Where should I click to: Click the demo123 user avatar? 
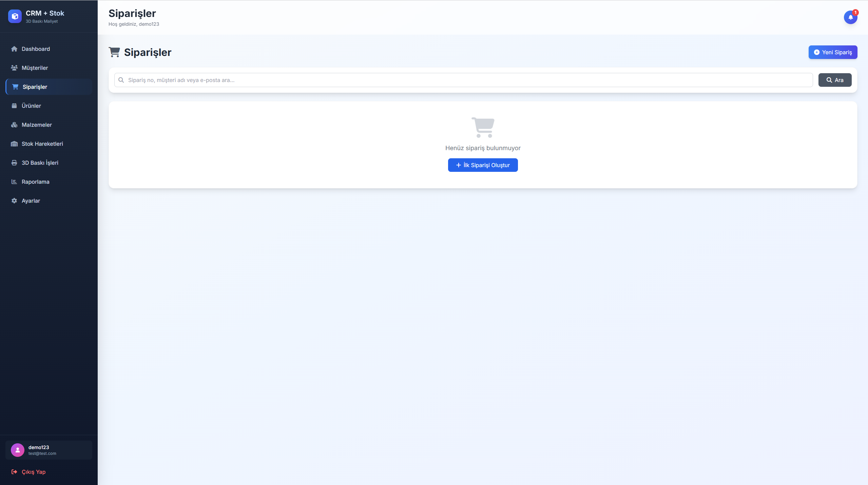(x=18, y=450)
